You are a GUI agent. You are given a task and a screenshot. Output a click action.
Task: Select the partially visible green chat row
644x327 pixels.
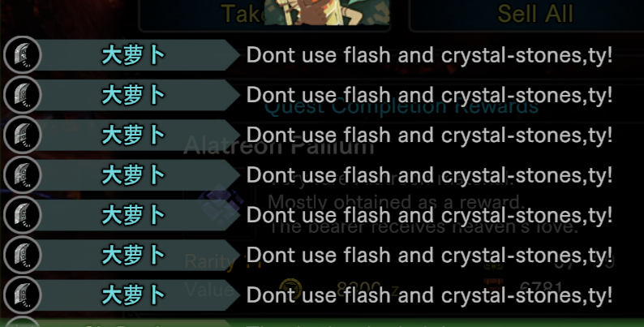point(322,323)
